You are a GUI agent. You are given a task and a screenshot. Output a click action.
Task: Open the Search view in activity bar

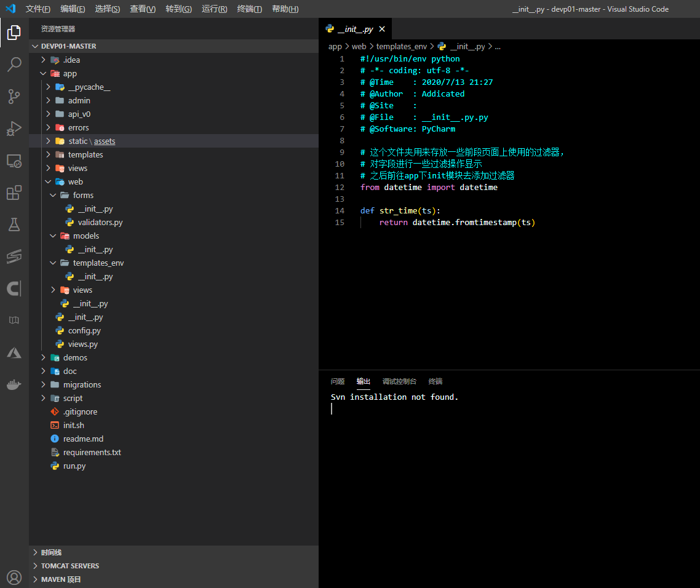tap(14, 64)
